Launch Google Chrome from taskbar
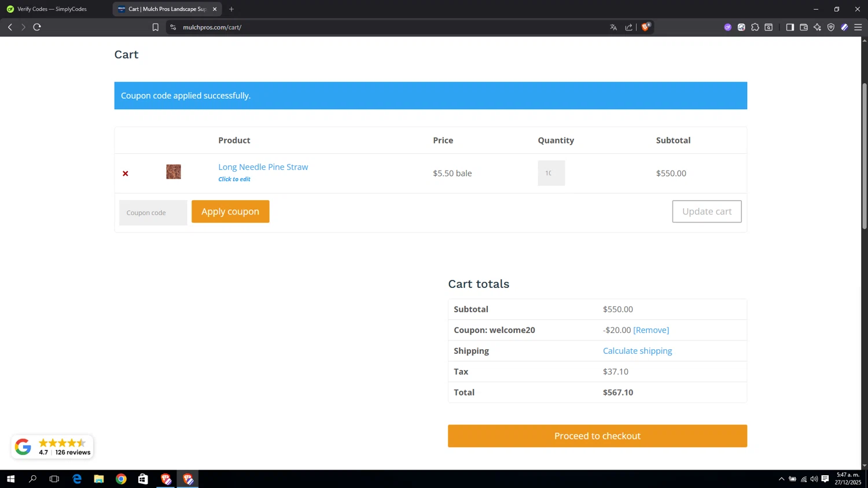This screenshot has width=868, height=488. click(x=121, y=479)
